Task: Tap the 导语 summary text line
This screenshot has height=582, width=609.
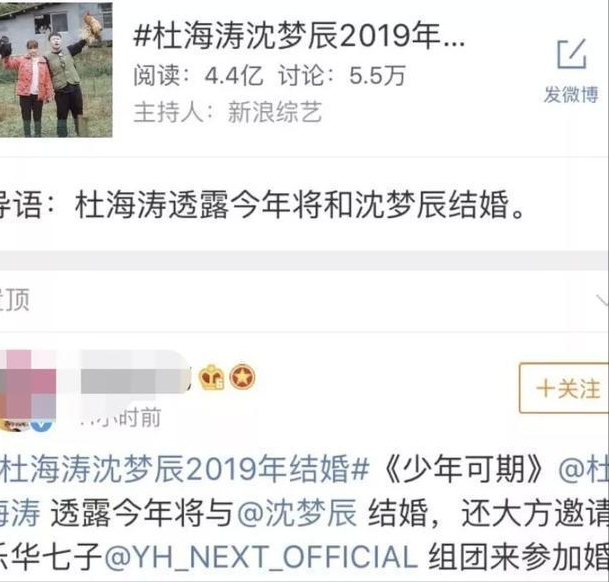Action: pos(262,205)
